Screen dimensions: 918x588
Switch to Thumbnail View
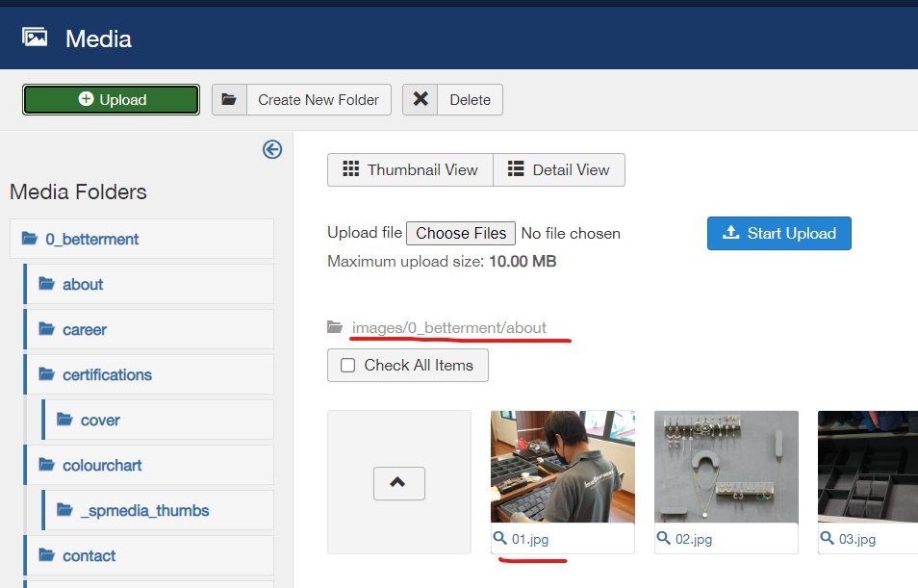click(x=411, y=169)
